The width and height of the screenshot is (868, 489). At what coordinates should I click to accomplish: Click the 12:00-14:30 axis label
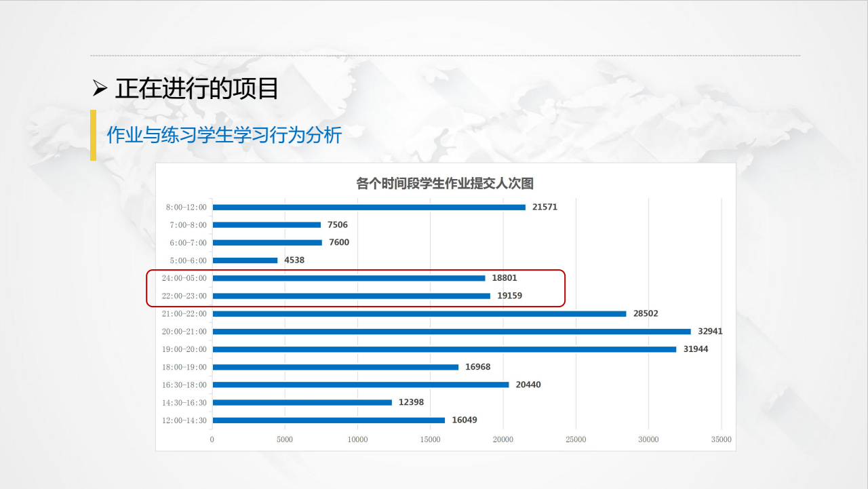[184, 420]
